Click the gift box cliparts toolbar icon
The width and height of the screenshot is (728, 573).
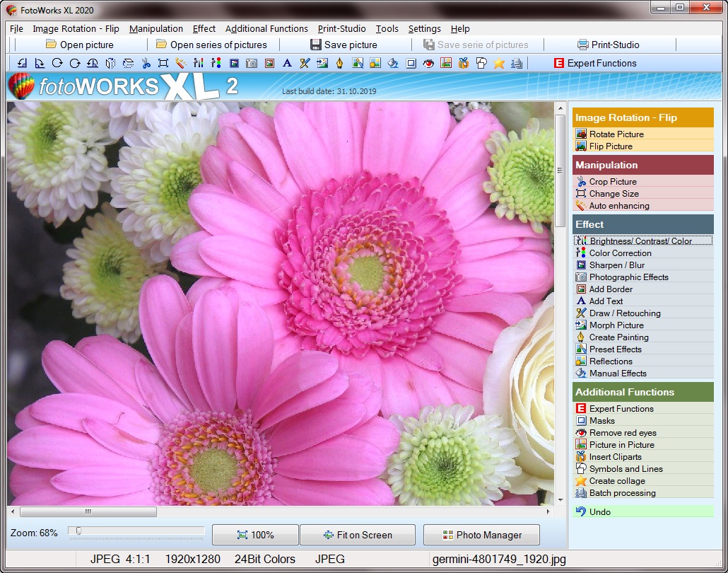[x=464, y=63]
